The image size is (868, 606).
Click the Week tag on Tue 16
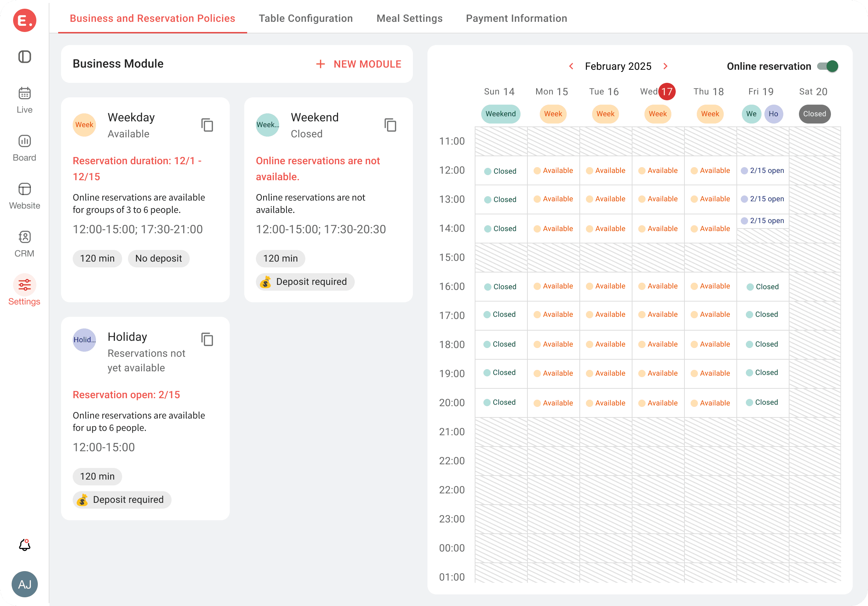pos(605,114)
